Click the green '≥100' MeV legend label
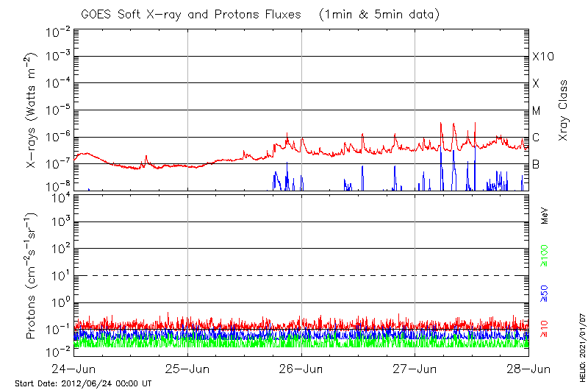This screenshot has height=390, width=588. (x=545, y=255)
